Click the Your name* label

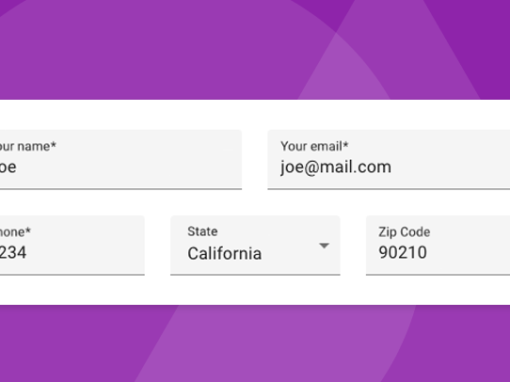(28, 146)
